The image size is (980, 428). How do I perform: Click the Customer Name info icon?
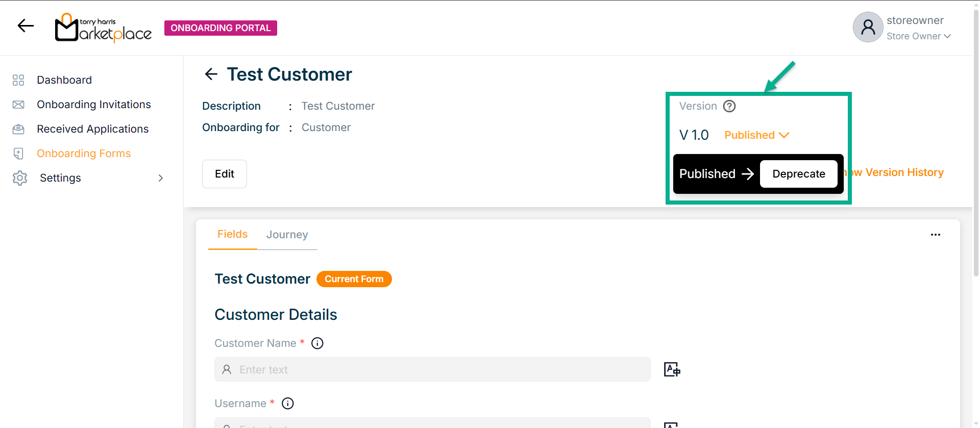click(317, 343)
